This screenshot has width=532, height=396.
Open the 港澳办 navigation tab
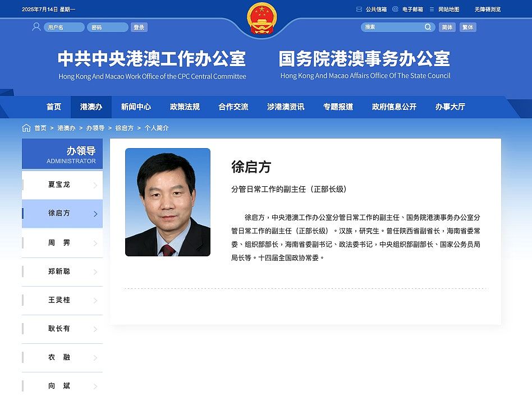[91, 107]
